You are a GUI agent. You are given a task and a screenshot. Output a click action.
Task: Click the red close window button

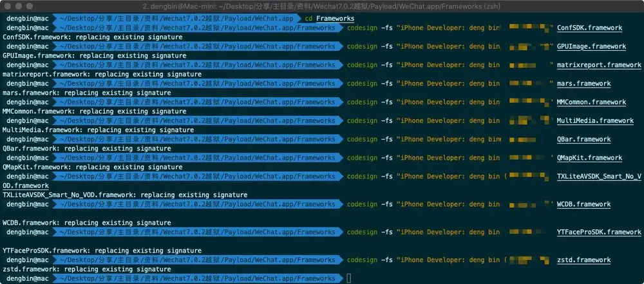tap(7, 6)
